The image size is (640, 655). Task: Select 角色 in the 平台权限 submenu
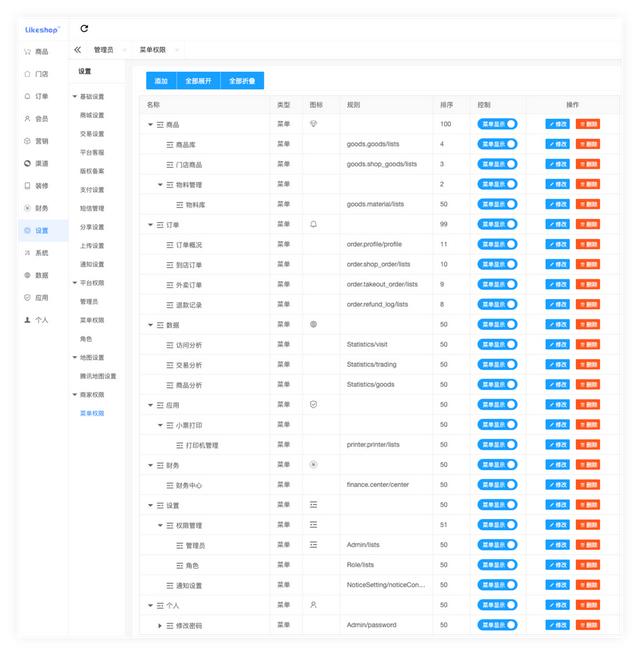click(86, 339)
